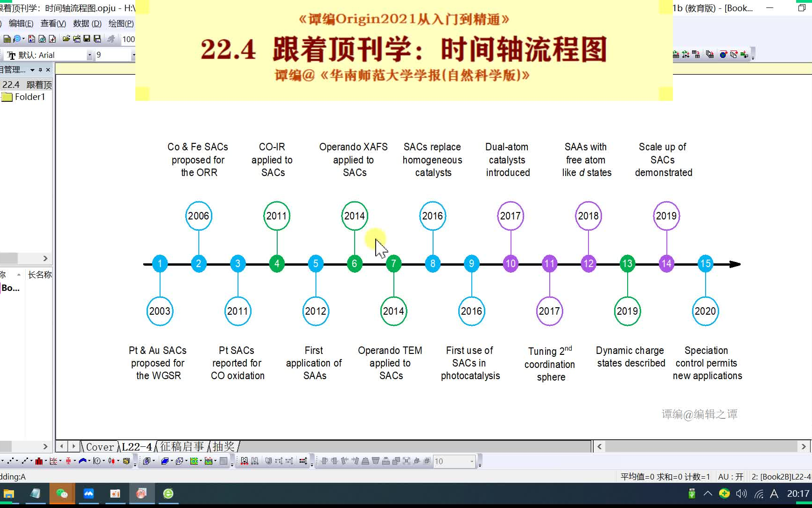The image size is (812, 508).
Task: Click the blue area plot tool icon
Action: pos(82,461)
